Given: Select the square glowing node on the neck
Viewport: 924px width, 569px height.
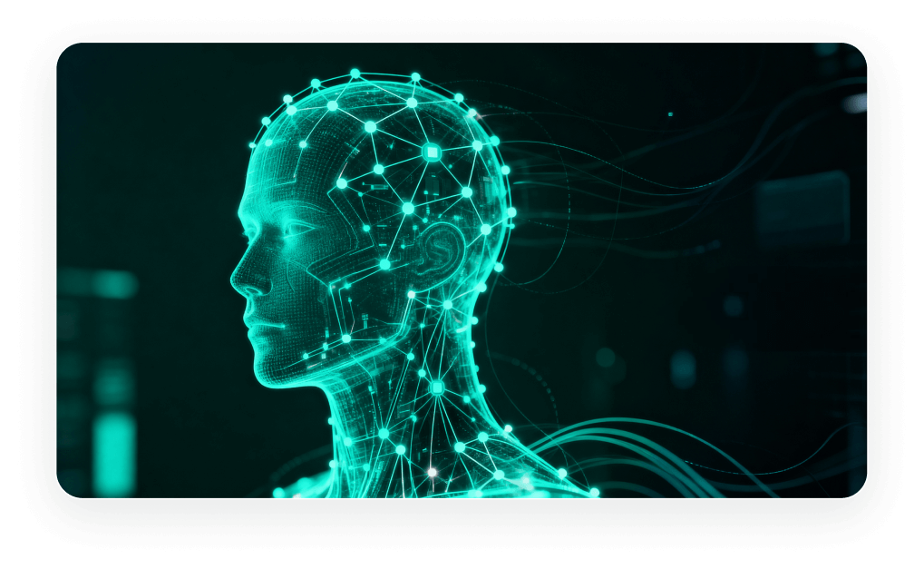Looking at the screenshot, I should (x=437, y=388).
